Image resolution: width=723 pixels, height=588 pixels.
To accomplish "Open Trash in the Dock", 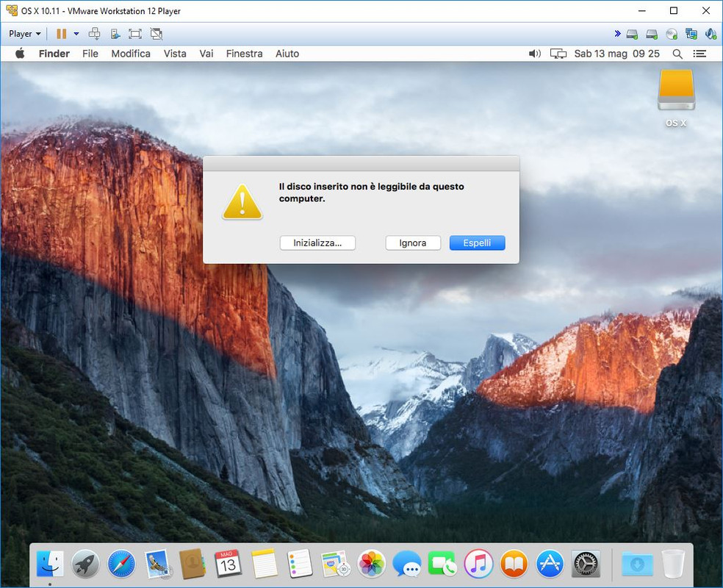I will tap(673, 563).
